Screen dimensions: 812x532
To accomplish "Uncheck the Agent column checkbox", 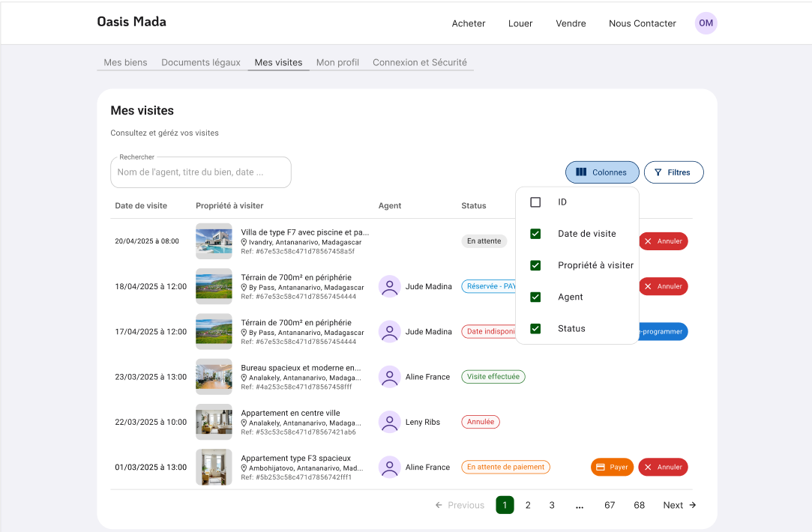I will click(535, 297).
